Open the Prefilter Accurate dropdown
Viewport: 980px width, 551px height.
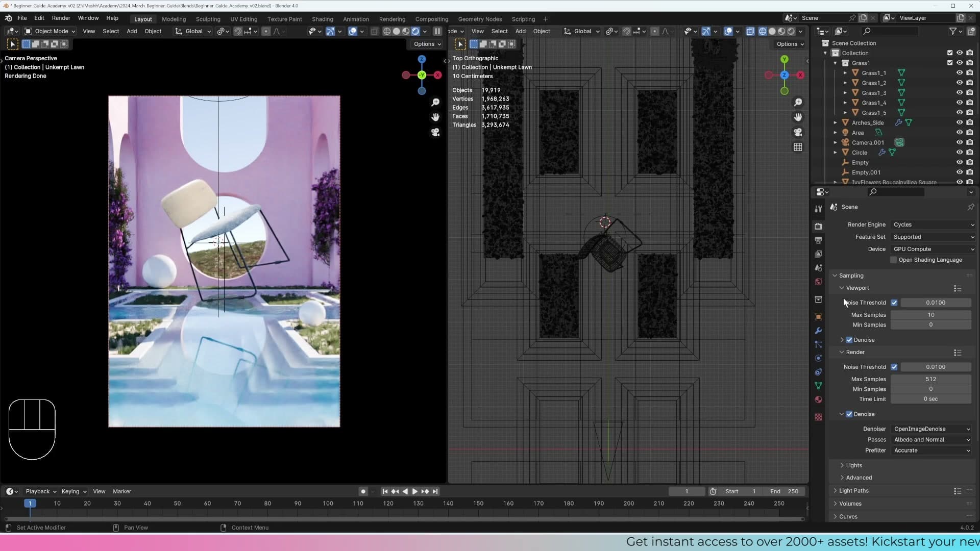click(932, 450)
